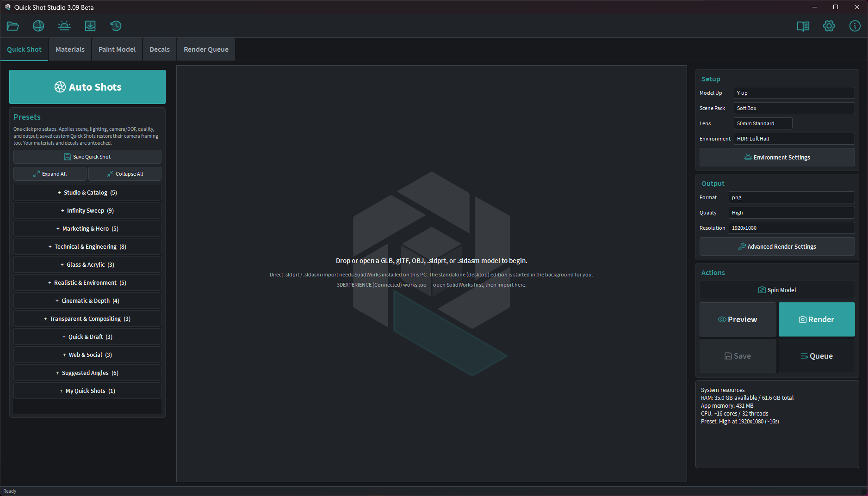Click the Preview button
Image resolution: width=868 pixels, height=496 pixels.
click(x=738, y=319)
